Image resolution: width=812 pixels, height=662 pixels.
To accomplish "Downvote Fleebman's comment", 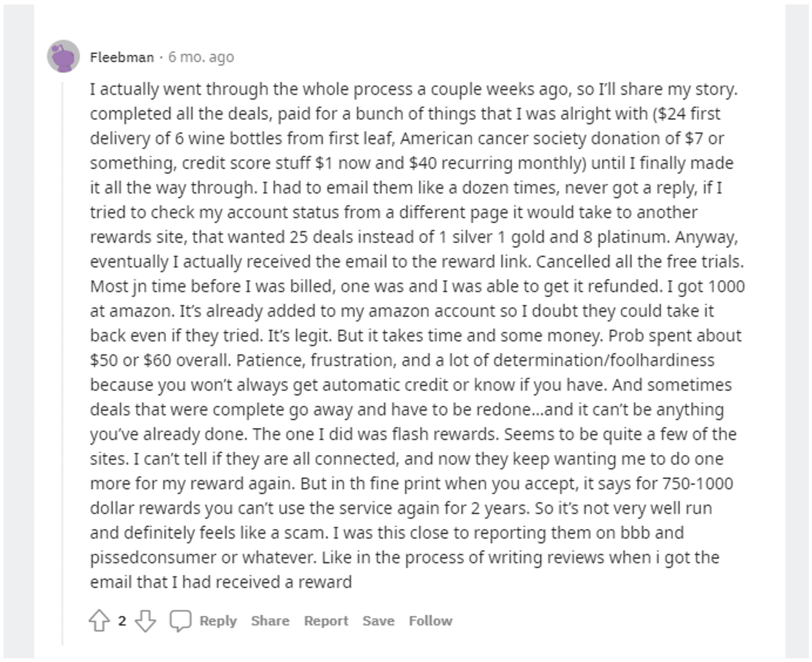I will click(145, 621).
